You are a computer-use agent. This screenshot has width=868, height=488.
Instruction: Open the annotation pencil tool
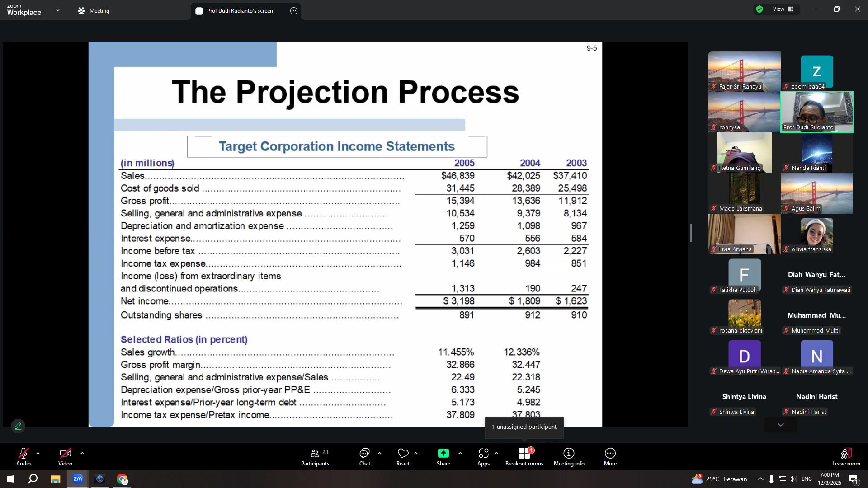click(18, 426)
